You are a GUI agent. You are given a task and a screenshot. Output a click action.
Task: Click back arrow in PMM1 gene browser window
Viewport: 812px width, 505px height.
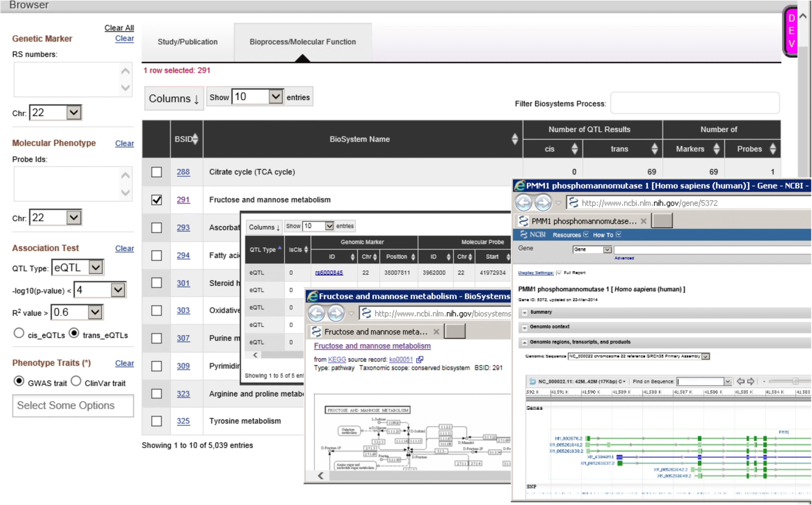click(x=523, y=203)
